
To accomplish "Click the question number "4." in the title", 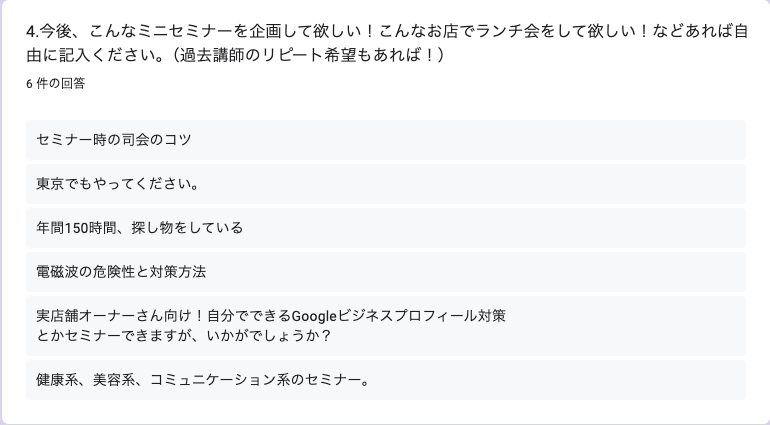I will [x=32, y=31].
